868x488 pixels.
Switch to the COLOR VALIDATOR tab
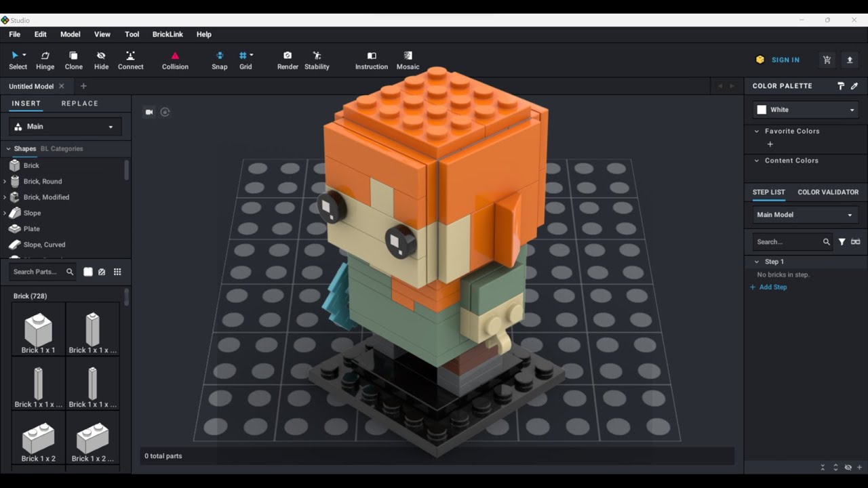(828, 192)
